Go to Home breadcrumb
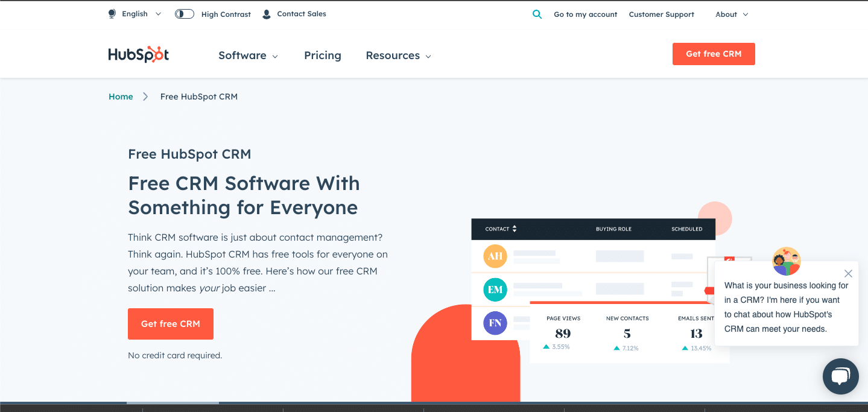The width and height of the screenshot is (868, 412). [x=121, y=97]
